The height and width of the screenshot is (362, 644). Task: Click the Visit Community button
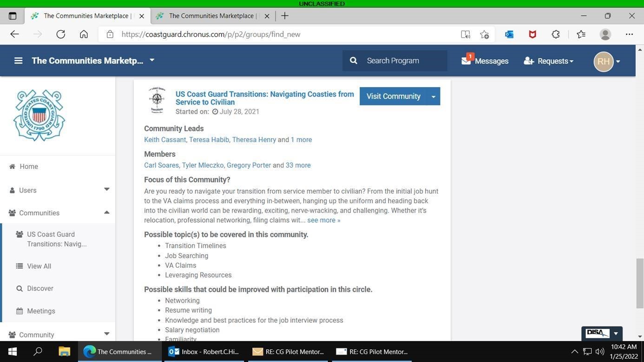pyautogui.click(x=393, y=97)
